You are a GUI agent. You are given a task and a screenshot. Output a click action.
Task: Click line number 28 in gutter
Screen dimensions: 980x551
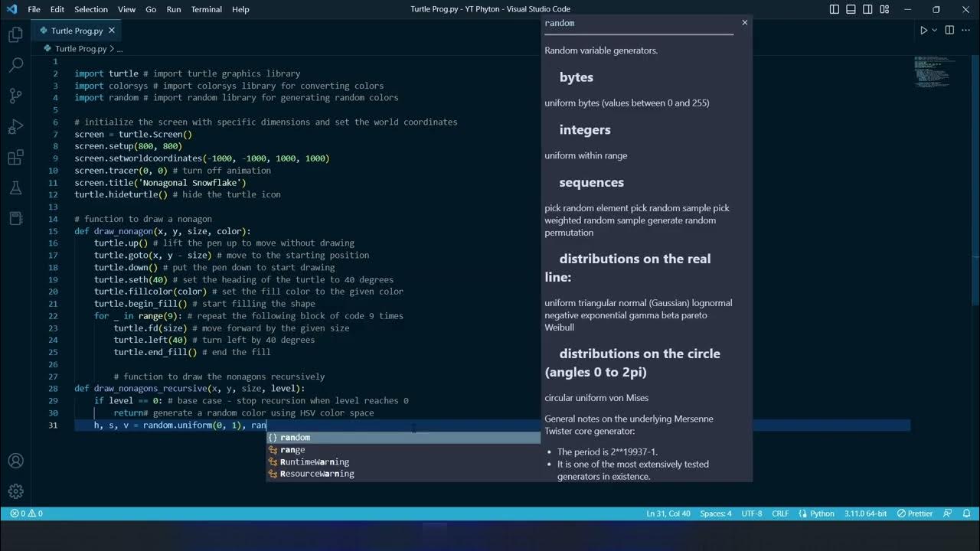tap(53, 389)
